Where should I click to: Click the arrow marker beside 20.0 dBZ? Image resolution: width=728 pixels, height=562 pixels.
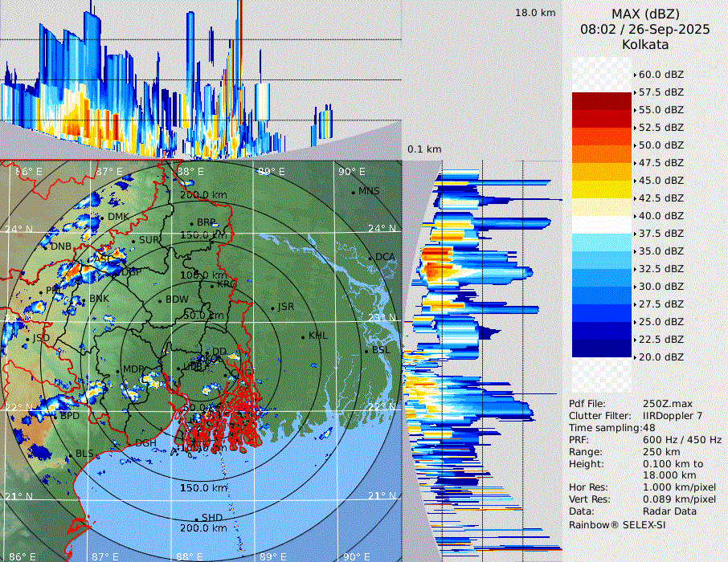click(635, 356)
